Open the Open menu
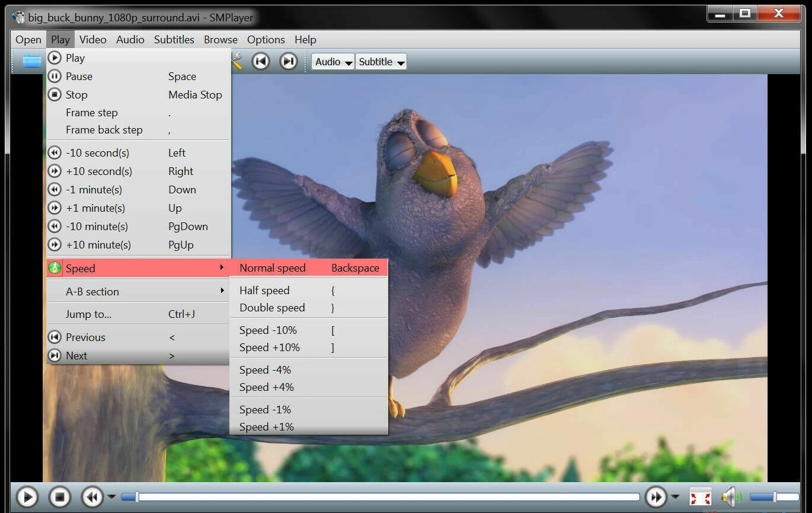This screenshot has width=812, height=513. [x=28, y=40]
